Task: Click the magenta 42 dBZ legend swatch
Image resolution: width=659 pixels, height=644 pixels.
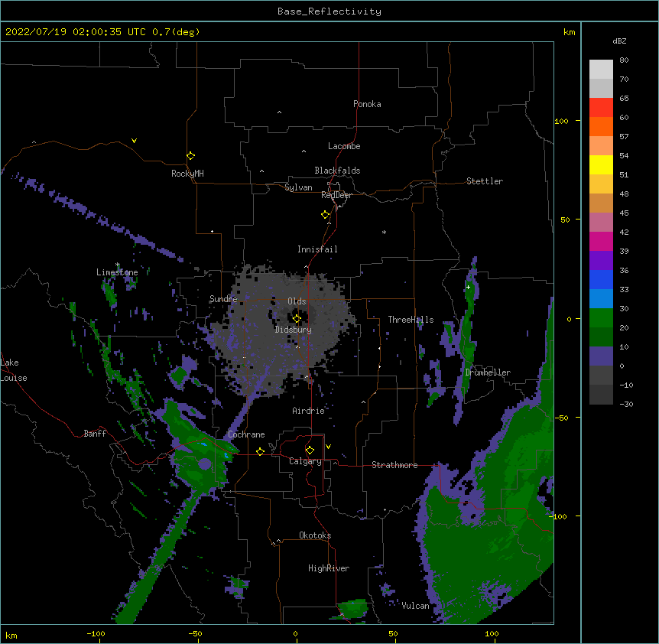Action: 601,241
